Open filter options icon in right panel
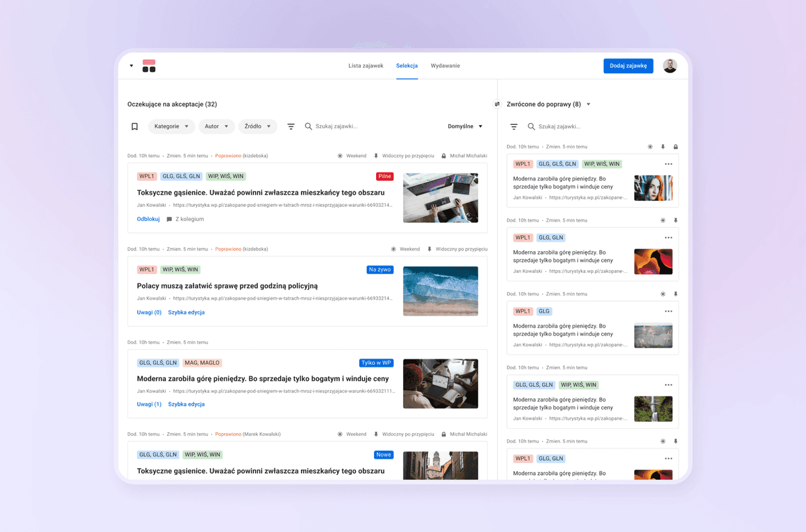The height and width of the screenshot is (532, 806). point(514,126)
